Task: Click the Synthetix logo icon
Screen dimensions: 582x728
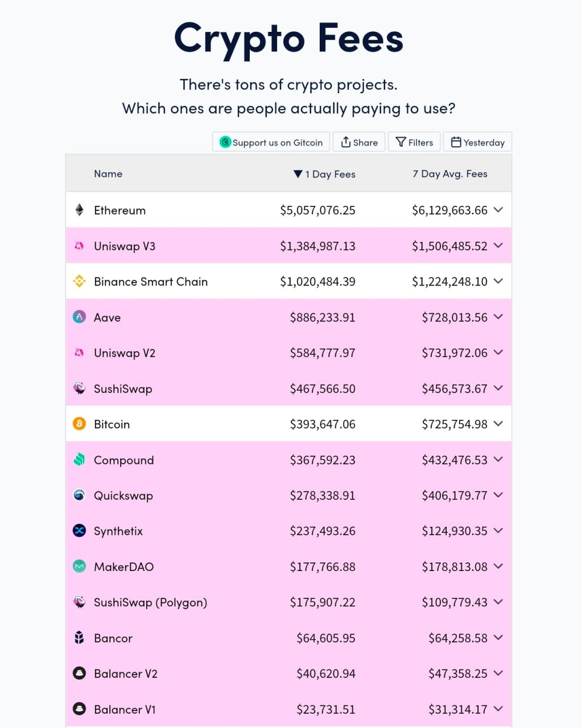Action: pyautogui.click(x=80, y=531)
